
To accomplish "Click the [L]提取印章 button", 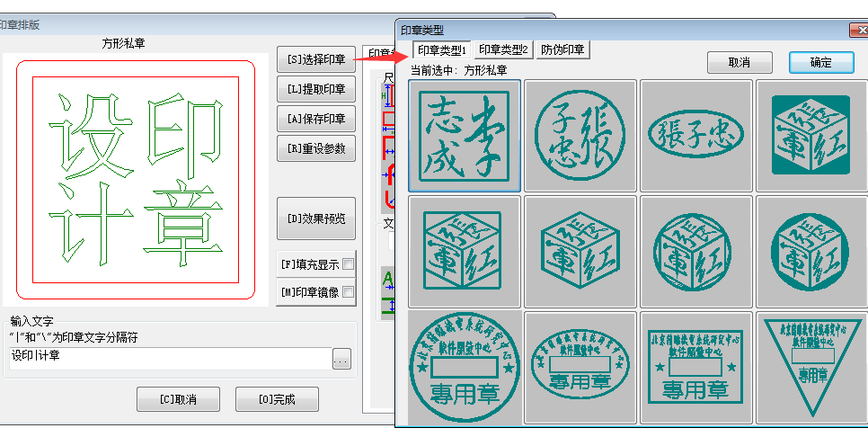I will 316,89.
